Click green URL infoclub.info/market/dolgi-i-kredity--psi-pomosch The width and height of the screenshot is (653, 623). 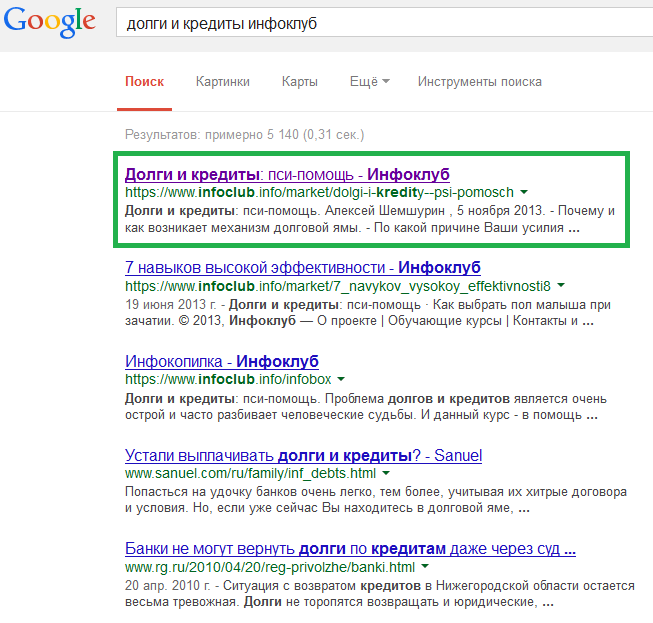pyautogui.click(x=319, y=192)
